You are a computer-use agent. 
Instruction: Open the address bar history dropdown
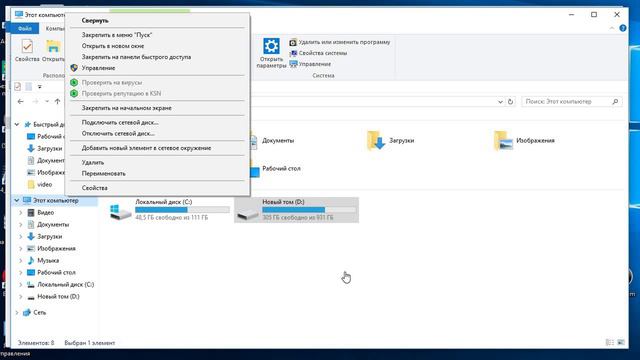pos(500,102)
